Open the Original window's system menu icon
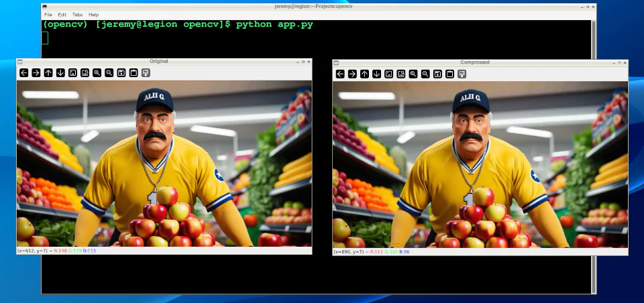Viewport: 644px width, 303px height. tap(19, 62)
